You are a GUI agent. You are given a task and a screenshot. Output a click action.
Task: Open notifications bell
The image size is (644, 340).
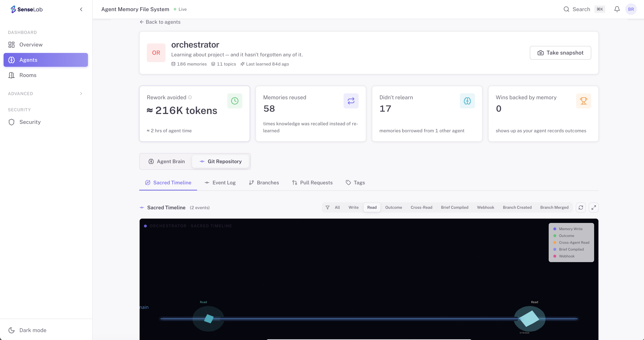pyautogui.click(x=617, y=9)
